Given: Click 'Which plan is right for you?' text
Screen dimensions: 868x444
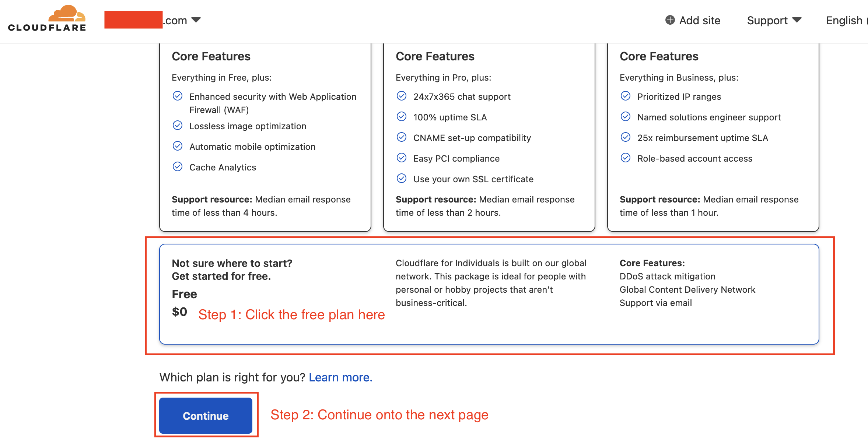Looking at the screenshot, I should coord(232,377).
